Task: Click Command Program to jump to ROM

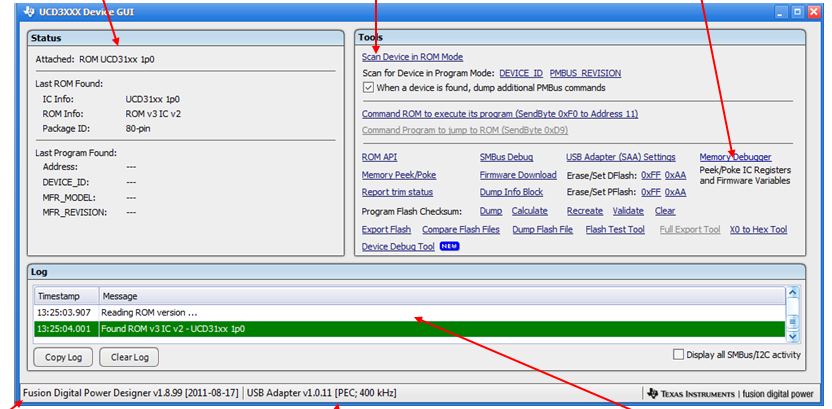Action: (x=465, y=130)
